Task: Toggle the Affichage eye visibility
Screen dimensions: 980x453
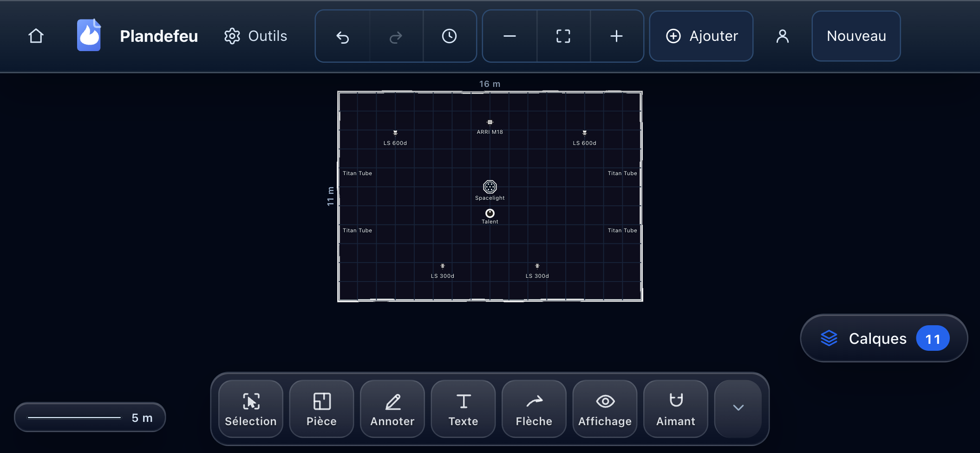Action: click(x=605, y=409)
